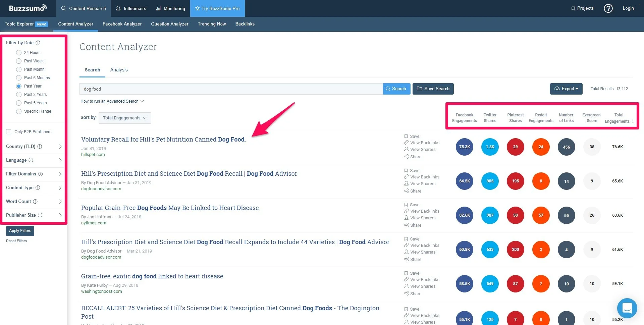Click the Country (TLD) info icon
This screenshot has width=644, height=325.
point(40,147)
